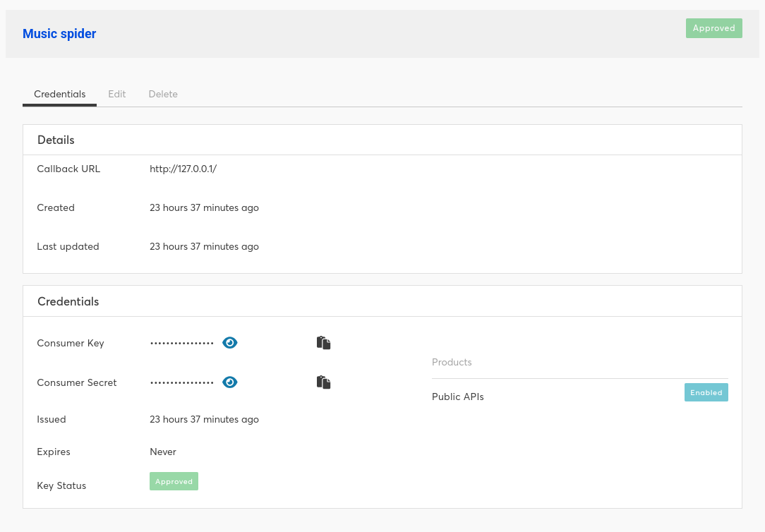Select the masked Consumer Key dots
Viewport: 765px width, 532px height.
(182, 344)
